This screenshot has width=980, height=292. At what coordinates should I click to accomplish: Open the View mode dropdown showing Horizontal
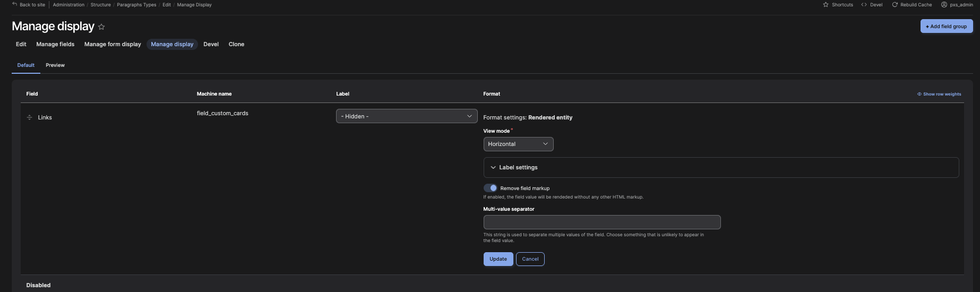[x=518, y=144]
